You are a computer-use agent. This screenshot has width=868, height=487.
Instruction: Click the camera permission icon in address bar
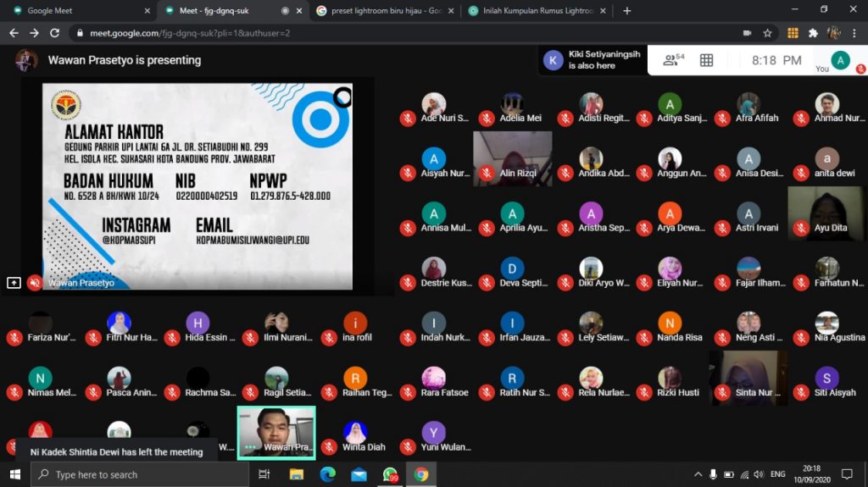click(747, 33)
